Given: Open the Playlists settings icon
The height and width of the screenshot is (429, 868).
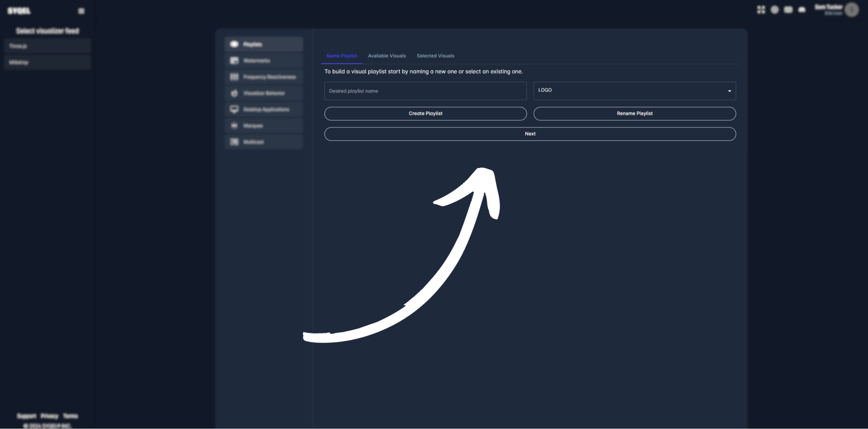Looking at the screenshot, I should click(234, 44).
